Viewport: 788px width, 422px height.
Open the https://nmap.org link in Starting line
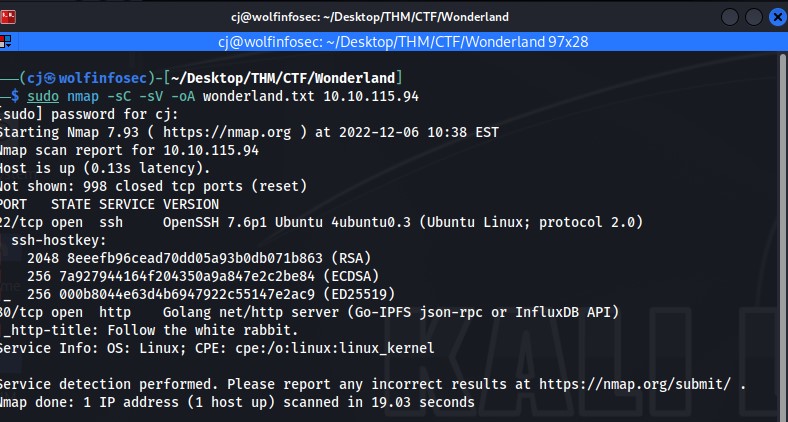pos(227,132)
